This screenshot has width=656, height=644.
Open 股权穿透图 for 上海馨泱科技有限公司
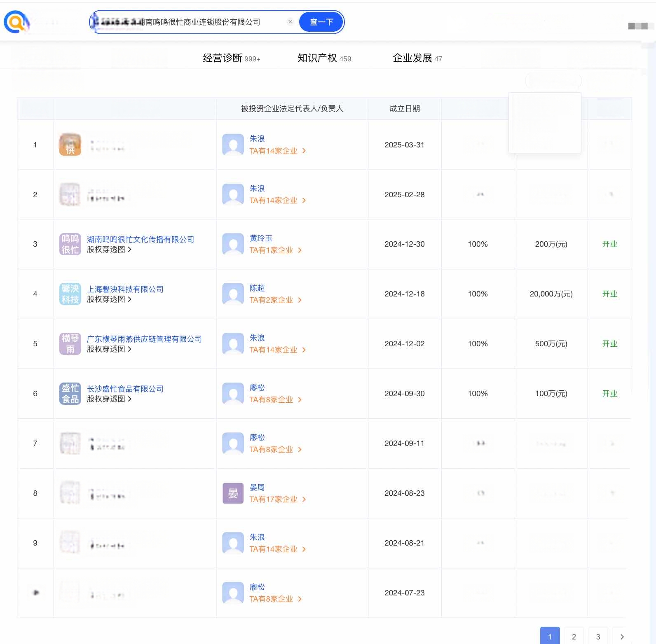click(109, 299)
